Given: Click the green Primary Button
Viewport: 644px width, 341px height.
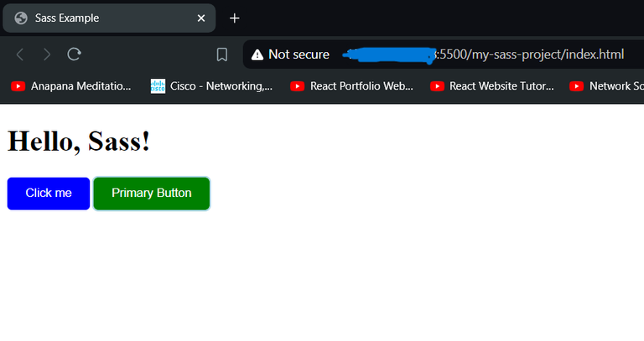Looking at the screenshot, I should pos(152,194).
